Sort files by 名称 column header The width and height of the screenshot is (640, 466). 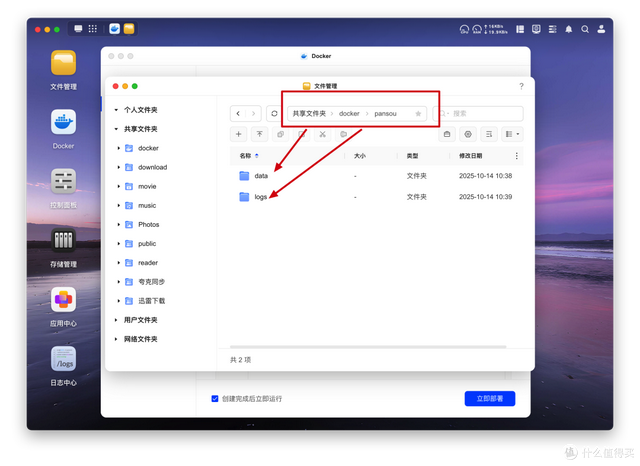tap(245, 156)
